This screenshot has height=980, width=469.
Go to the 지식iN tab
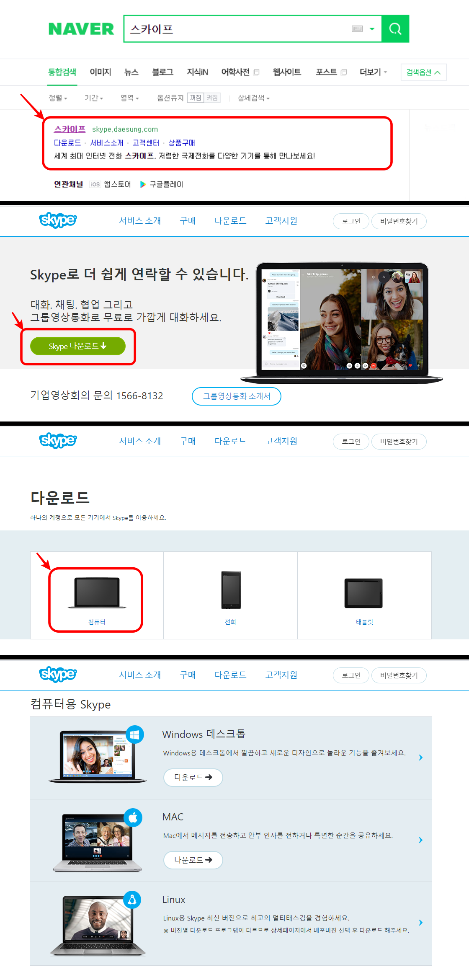pyautogui.click(x=197, y=72)
